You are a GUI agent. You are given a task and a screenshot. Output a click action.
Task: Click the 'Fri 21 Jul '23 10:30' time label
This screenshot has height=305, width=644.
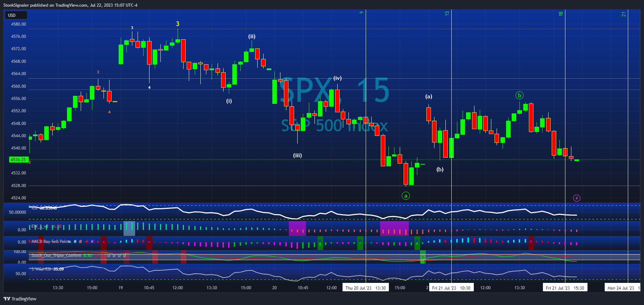(451, 288)
